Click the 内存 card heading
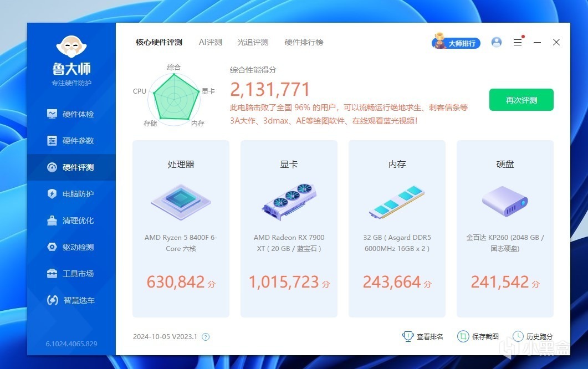The height and width of the screenshot is (369, 588). 397,164
